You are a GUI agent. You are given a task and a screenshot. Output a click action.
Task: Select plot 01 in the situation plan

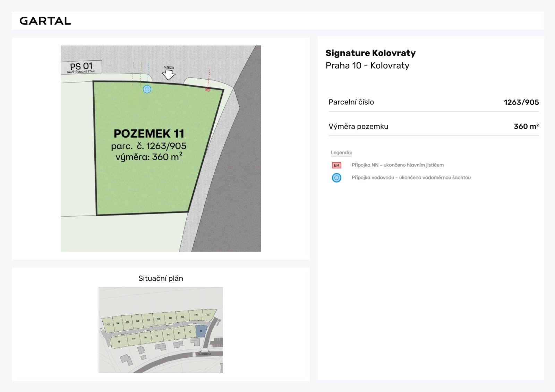coord(109,325)
